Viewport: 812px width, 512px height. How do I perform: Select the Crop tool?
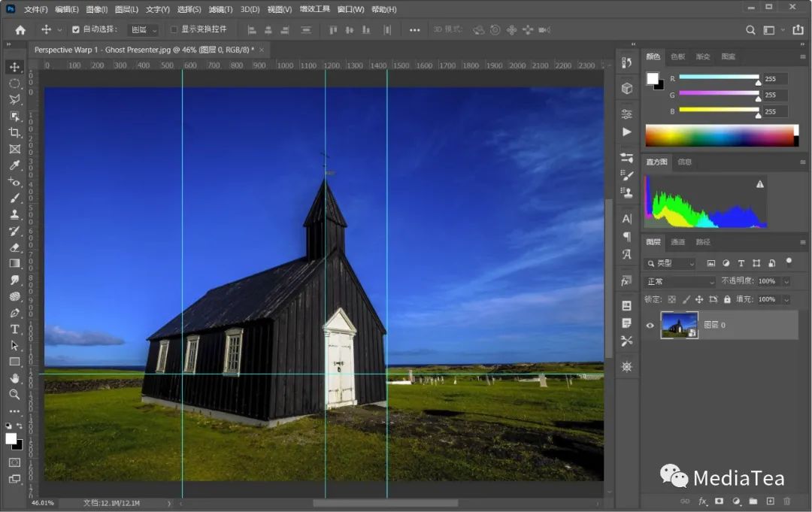14,132
